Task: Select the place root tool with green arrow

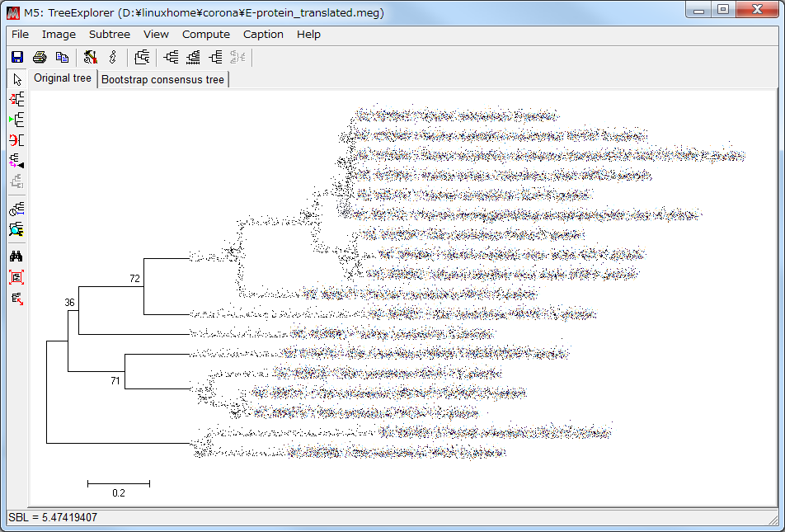Action: point(16,120)
